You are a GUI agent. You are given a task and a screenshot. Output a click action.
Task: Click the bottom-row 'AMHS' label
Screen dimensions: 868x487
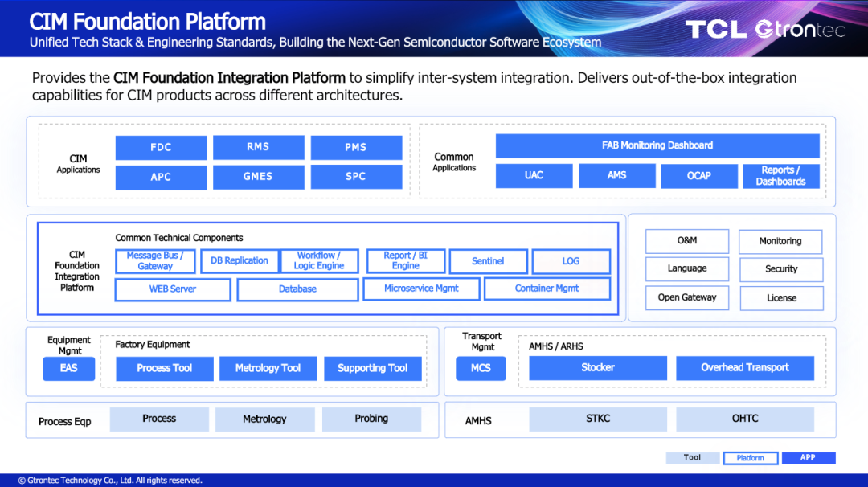(x=478, y=421)
